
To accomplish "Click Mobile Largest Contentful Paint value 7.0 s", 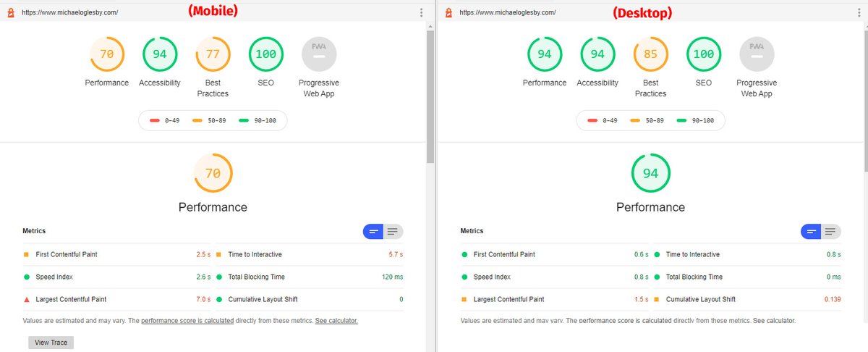I will coord(203,299).
